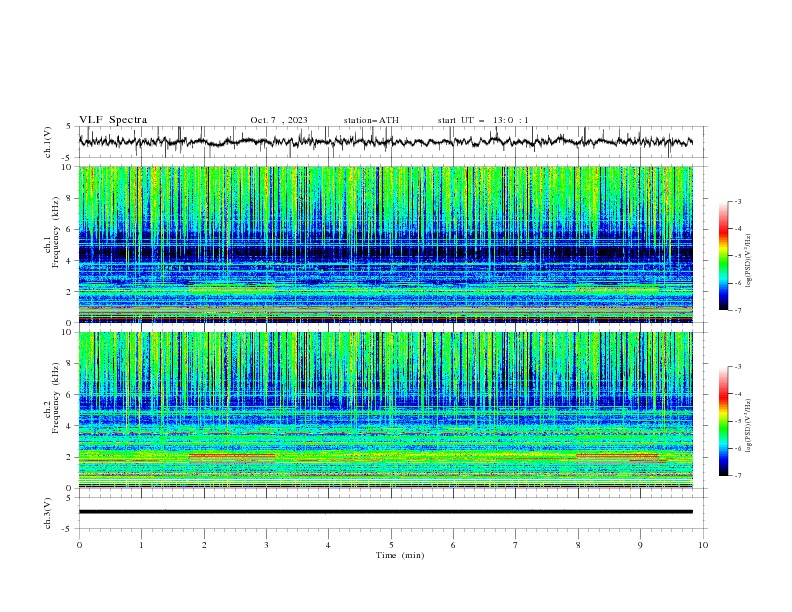Click the "ch.3(V)" waveform axis label
Viewport: 792px width, 612px height.
[48, 513]
